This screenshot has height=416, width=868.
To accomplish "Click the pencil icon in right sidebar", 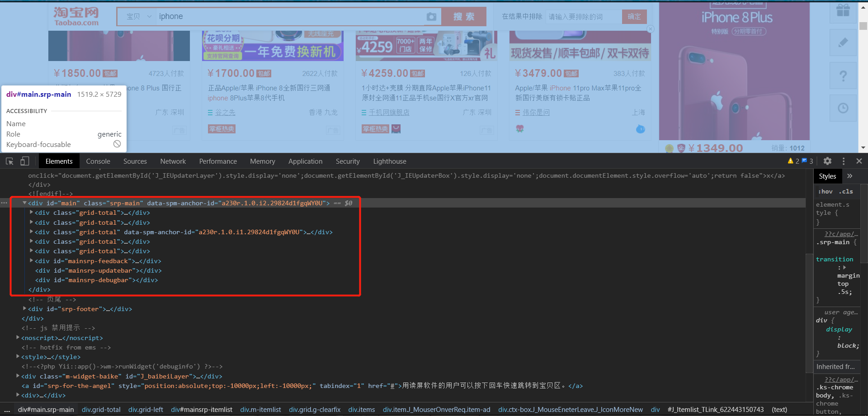I will (x=843, y=43).
